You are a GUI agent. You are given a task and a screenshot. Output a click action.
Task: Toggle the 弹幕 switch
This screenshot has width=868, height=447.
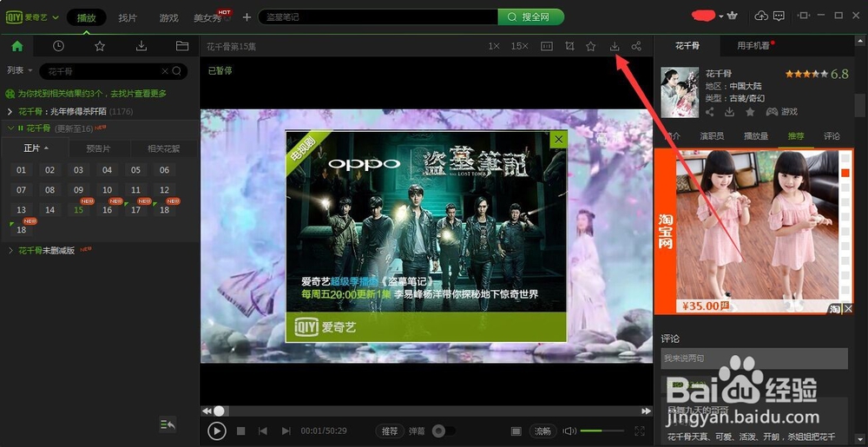point(444,431)
